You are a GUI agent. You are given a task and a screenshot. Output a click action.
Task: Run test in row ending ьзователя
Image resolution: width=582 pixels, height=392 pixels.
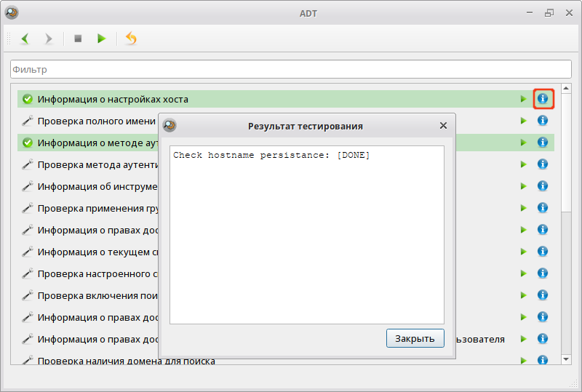(x=523, y=339)
